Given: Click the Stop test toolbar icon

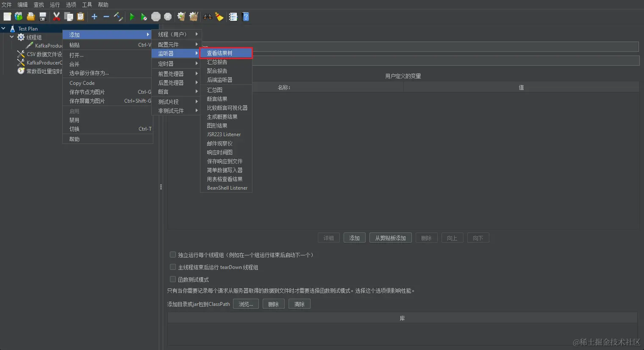Looking at the screenshot, I should coord(156,17).
